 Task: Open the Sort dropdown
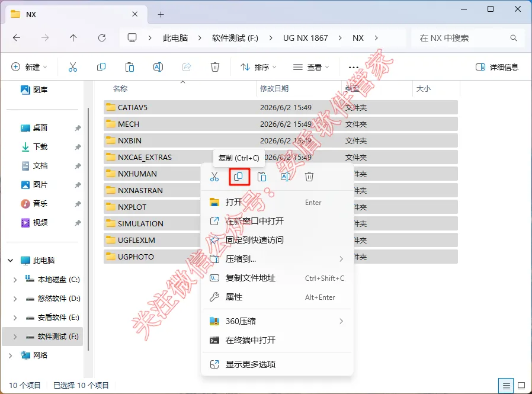pos(258,67)
